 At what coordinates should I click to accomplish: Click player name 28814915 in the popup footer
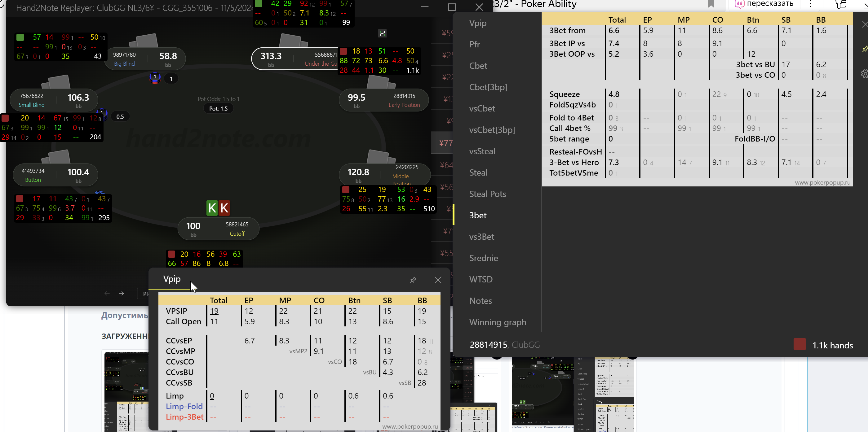pyautogui.click(x=489, y=345)
